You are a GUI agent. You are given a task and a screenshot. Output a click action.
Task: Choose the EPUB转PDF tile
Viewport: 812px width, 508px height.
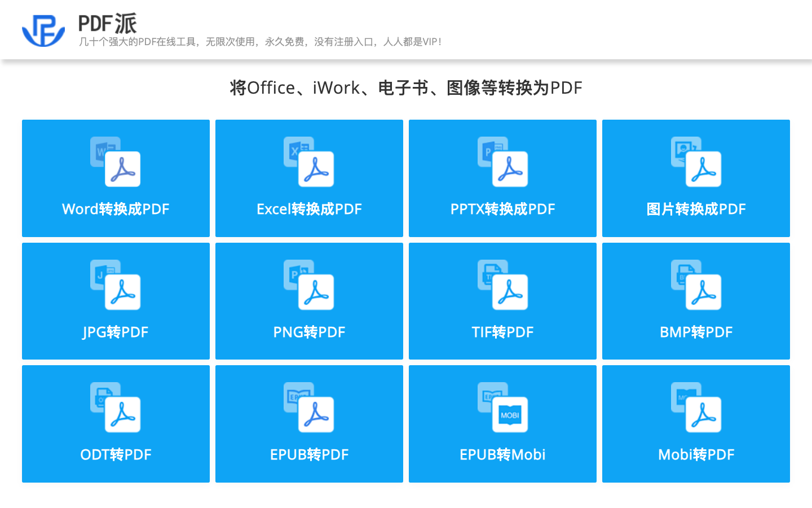click(x=309, y=424)
